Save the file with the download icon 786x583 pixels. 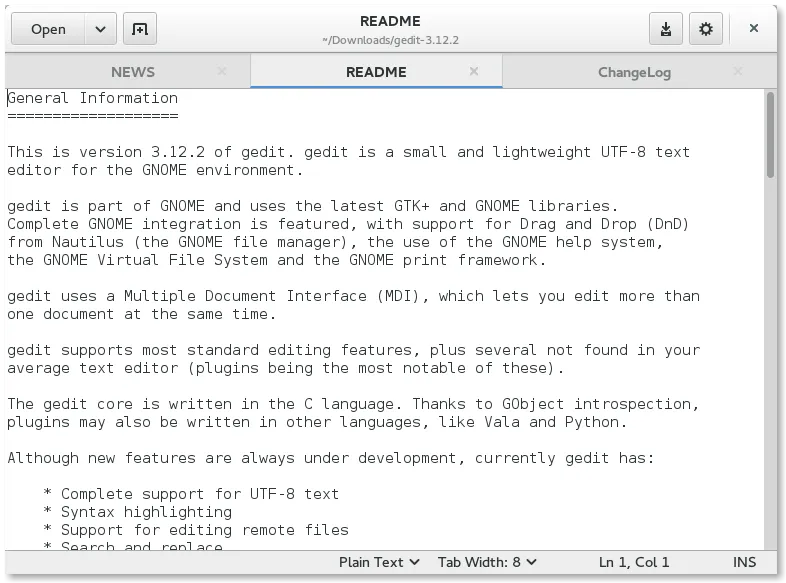click(666, 29)
